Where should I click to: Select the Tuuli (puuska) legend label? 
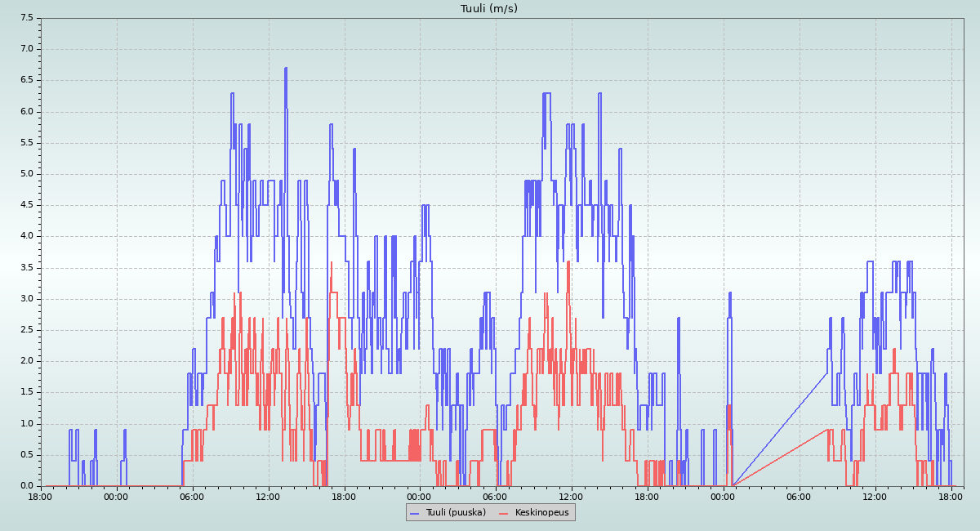[x=455, y=513]
